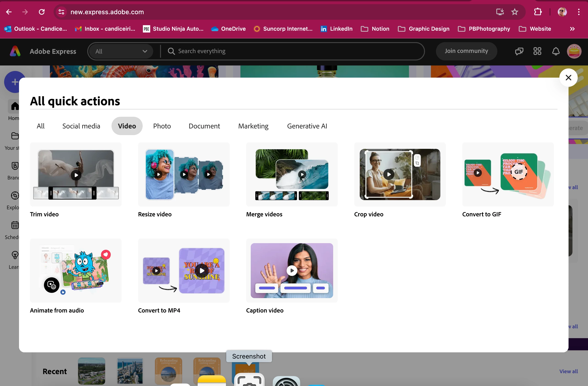Expand the All search filter dropdown
Screen dimensions: 588x386
(x=121, y=51)
